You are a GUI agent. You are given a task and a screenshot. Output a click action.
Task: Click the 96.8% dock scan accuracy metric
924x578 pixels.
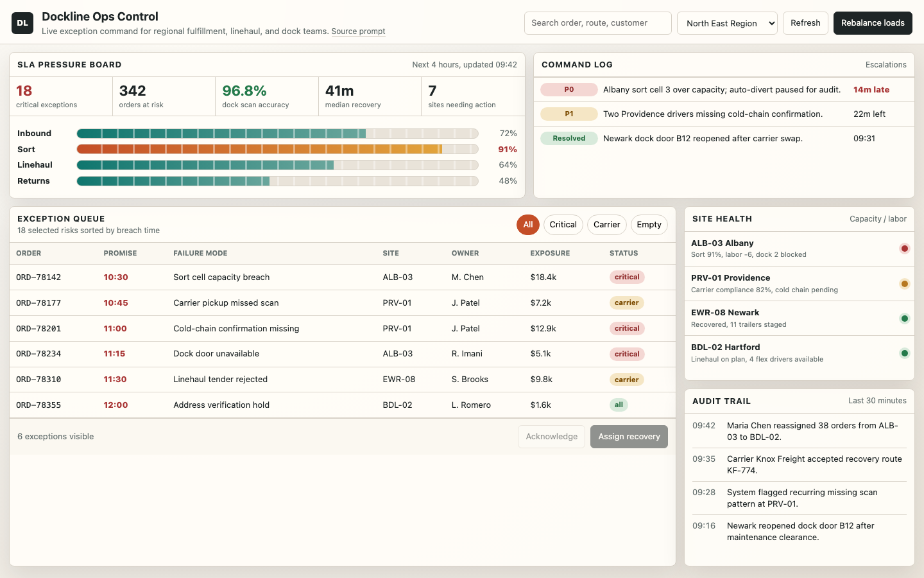tap(267, 96)
